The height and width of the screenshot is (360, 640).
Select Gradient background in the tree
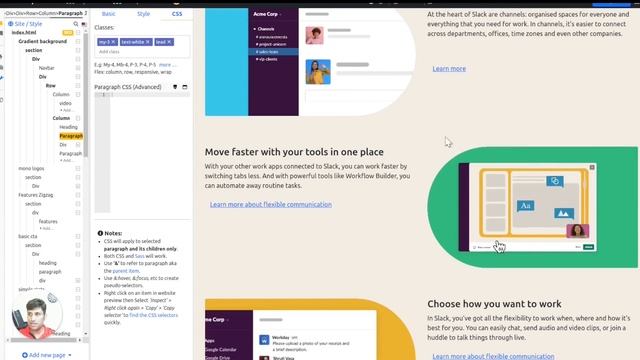pyautogui.click(x=42, y=41)
